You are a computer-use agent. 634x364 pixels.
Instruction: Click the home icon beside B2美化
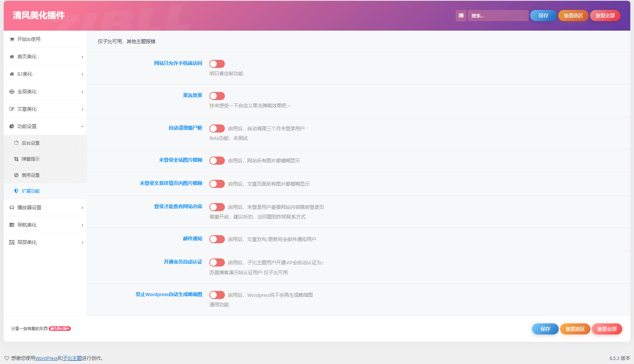click(x=12, y=74)
